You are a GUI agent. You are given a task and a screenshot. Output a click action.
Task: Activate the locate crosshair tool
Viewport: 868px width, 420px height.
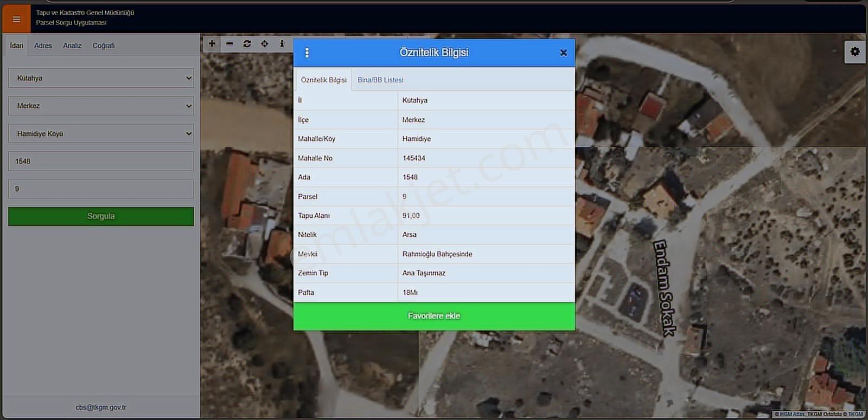pos(264,44)
